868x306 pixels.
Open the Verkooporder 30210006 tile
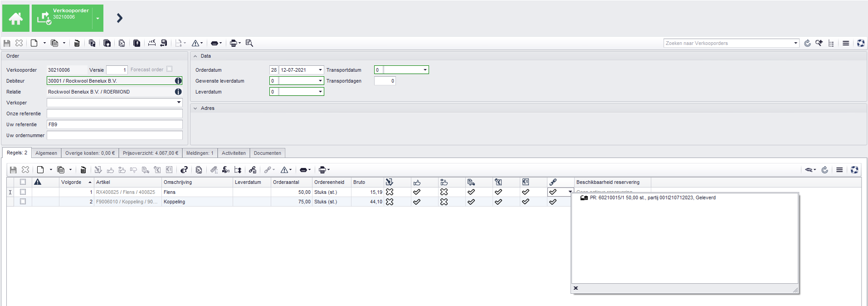click(x=62, y=18)
